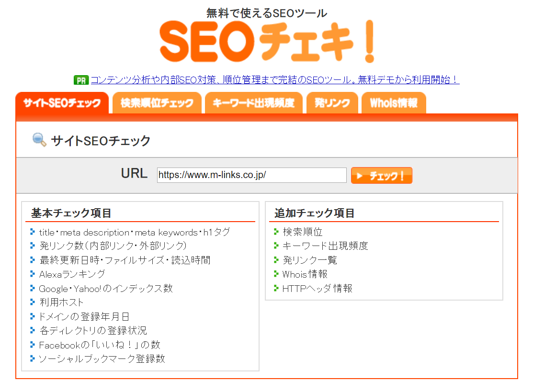Click the Alexaランキング item
The height and width of the screenshot is (392, 533).
pyautogui.click(x=72, y=274)
